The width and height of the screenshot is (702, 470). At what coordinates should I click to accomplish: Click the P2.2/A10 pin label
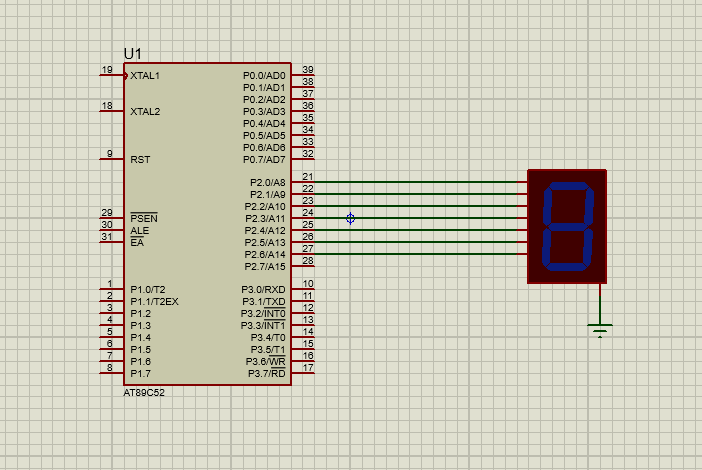click(x=265, y=207)
